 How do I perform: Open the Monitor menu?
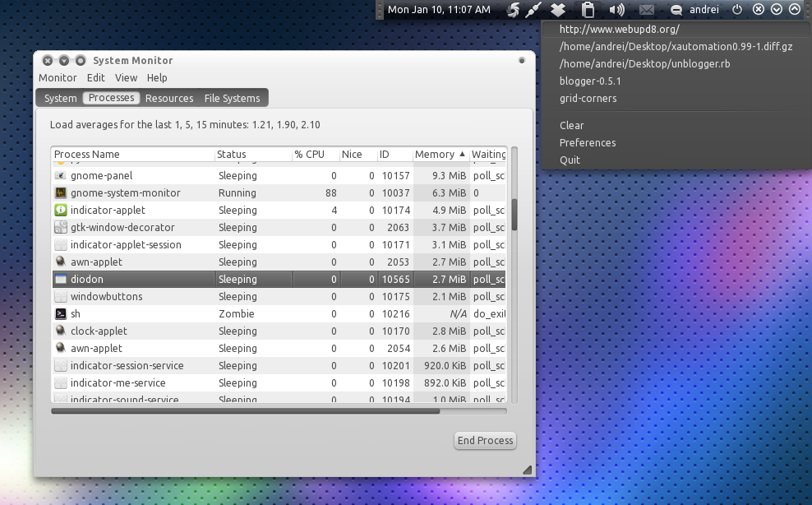pyautogui.click(x=57, y=77)
